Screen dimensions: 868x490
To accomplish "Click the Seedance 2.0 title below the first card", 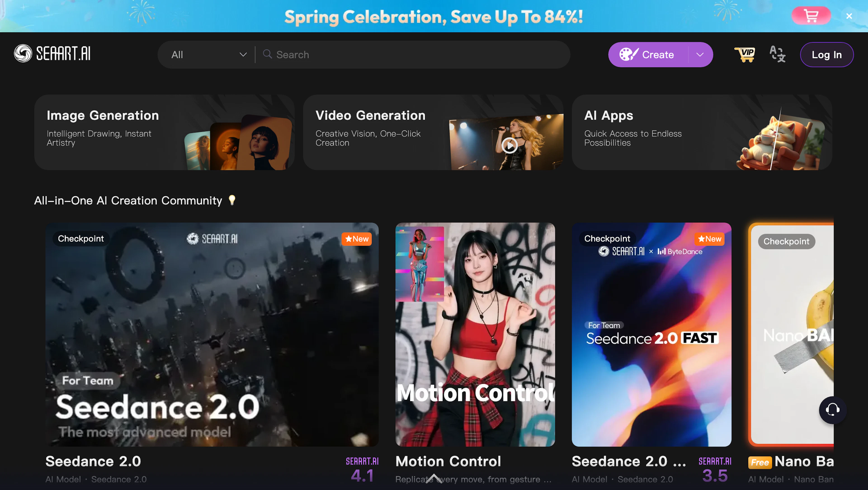I will 93,461.
